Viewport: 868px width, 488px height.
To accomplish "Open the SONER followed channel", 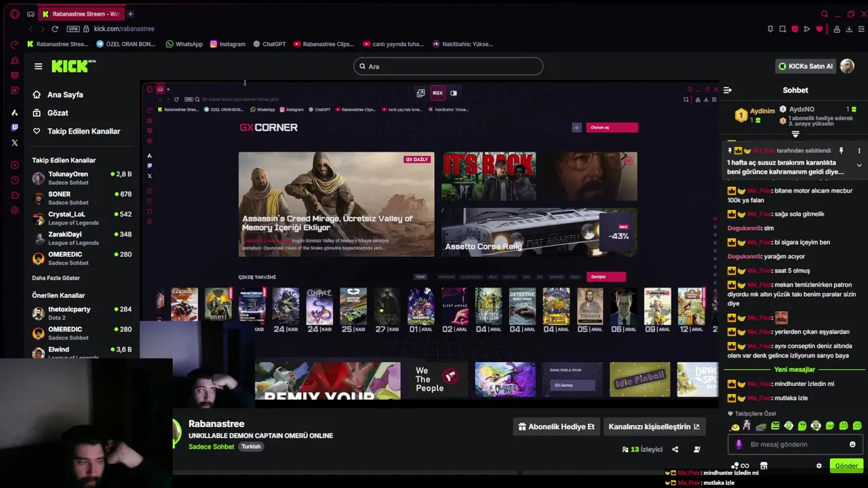I will click(81, 198).
